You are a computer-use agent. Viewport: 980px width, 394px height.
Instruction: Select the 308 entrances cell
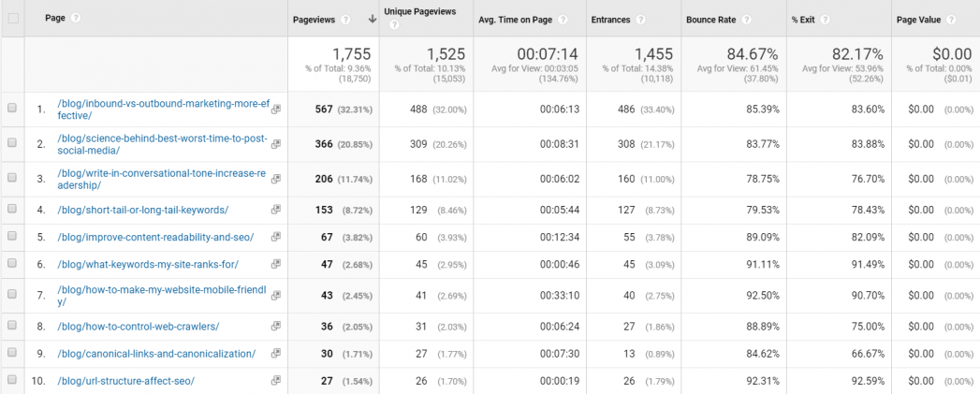click(625, 144)
